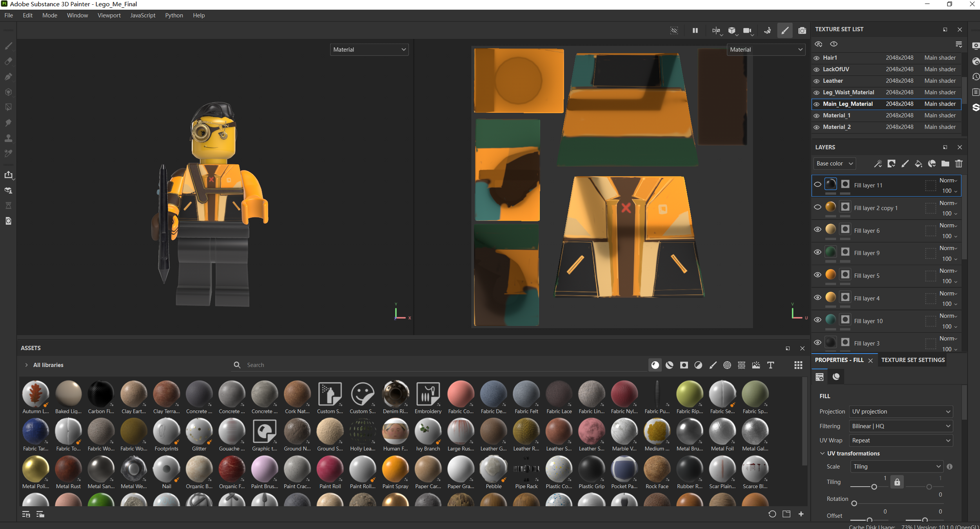The image size is (980, 529).
Task: Toggle the tiling lock button
Action: click(x=897, y=482)
